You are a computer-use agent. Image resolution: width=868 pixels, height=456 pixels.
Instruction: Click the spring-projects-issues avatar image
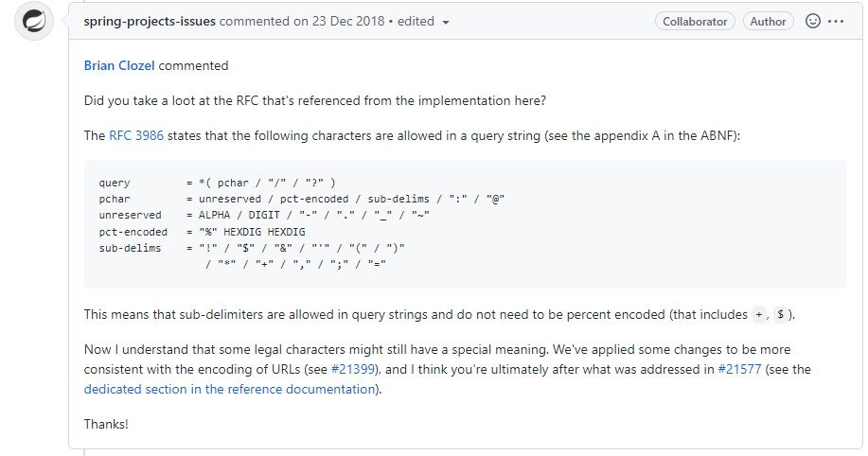[34, 21]
